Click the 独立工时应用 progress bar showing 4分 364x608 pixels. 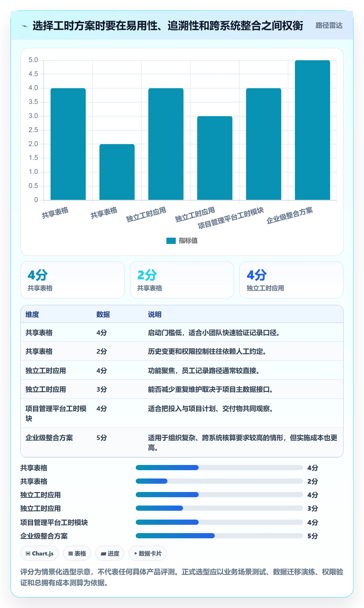(x=219, y=495)
